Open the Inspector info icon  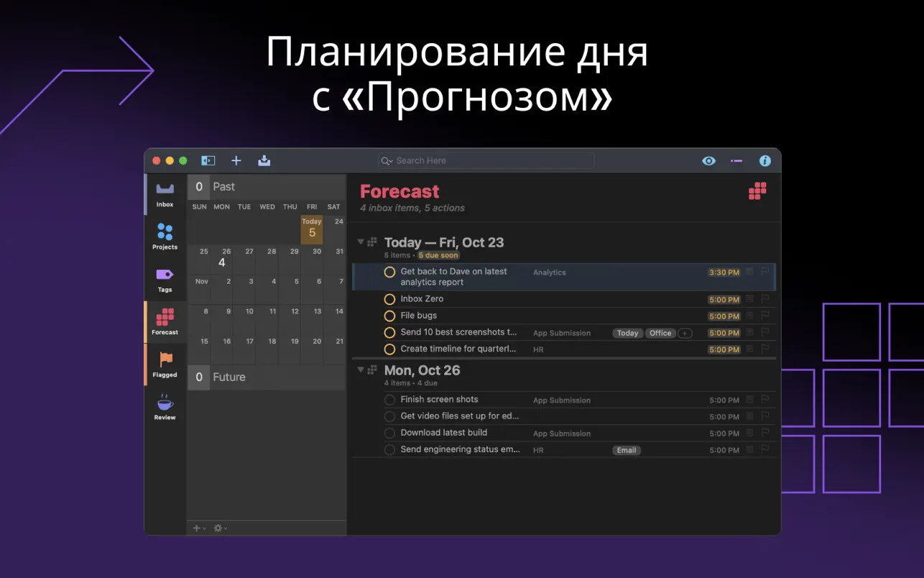point(764,161)
